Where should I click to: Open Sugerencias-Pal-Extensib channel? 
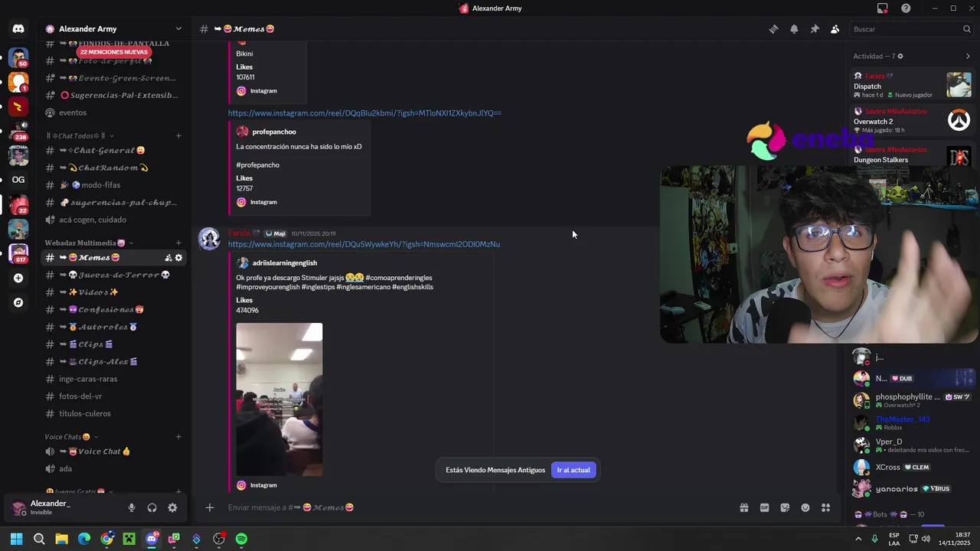coord(114,96)
